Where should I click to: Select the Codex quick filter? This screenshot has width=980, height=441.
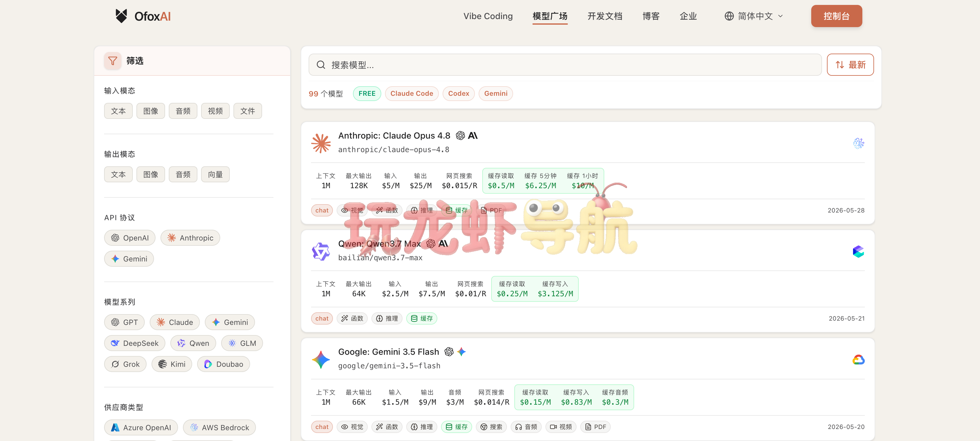[458, 94]
